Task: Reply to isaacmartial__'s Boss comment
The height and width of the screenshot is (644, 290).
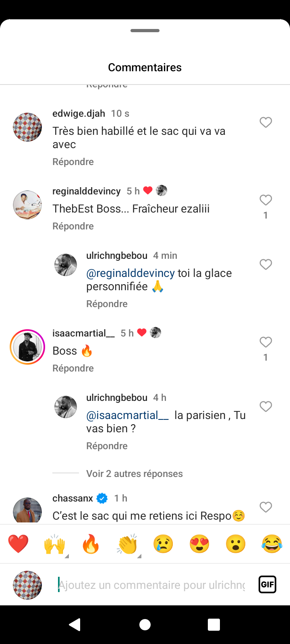Action: point(73,368)
